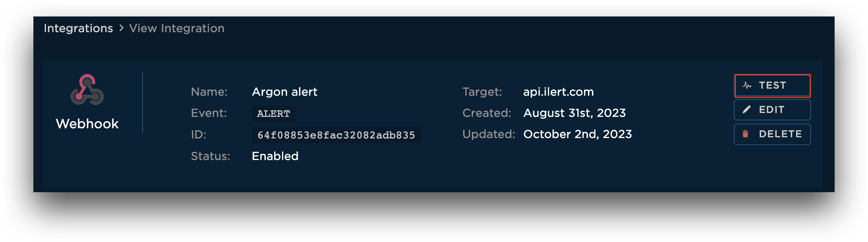This screenshot has width=868, height=242.
Task: Click the Status field label
Action: [211, 156]
